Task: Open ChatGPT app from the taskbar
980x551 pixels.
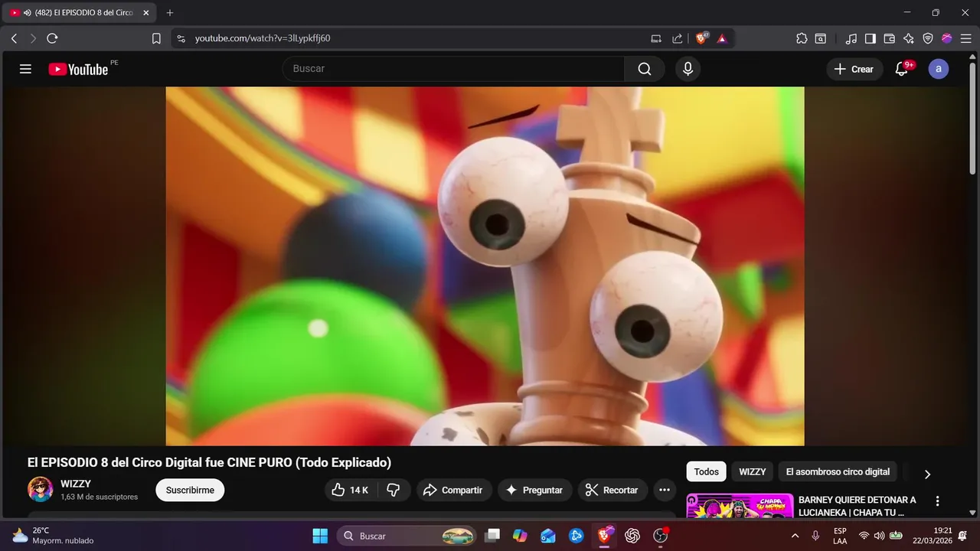Action: [x=632, y=536]
